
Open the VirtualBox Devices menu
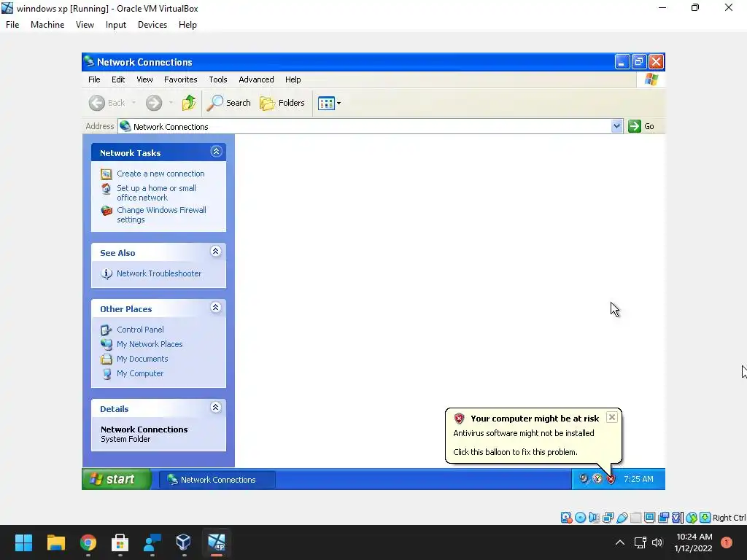point(152,25)
